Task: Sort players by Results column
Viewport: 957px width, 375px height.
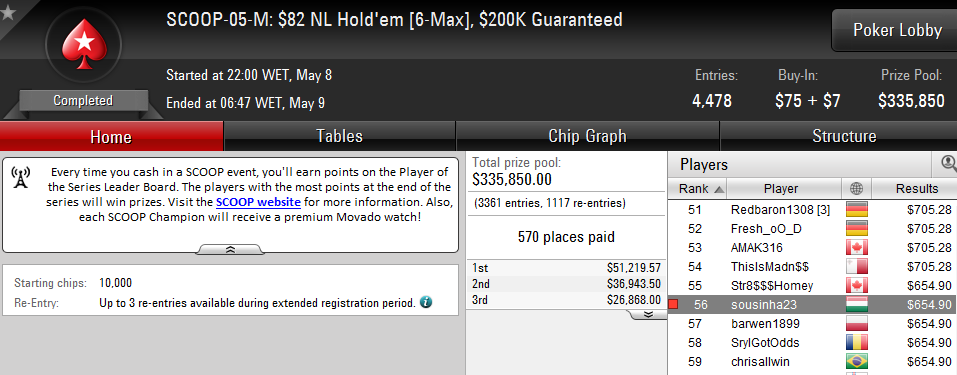Action: point(915,189)
